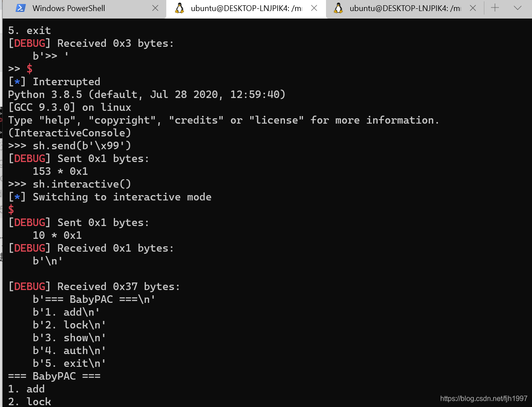Screen dimensions: 532x407
Task: Click the red $ prompt after '>>'
Action: tap(30, 69)
